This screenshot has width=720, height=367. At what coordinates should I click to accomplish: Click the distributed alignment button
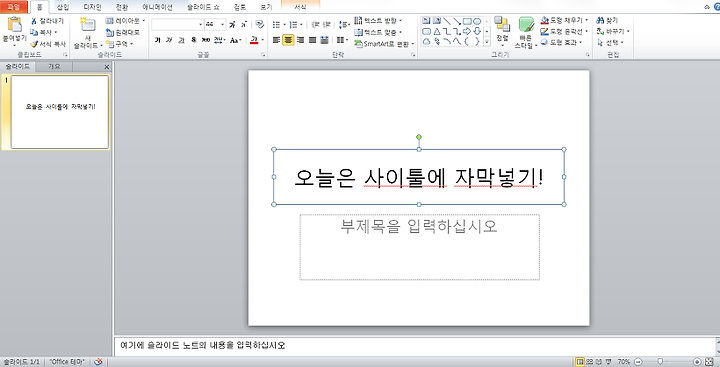click(x=324, y=40)
